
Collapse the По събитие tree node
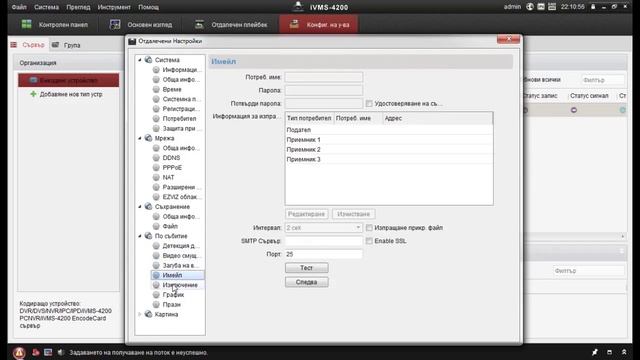pos(140,236)
